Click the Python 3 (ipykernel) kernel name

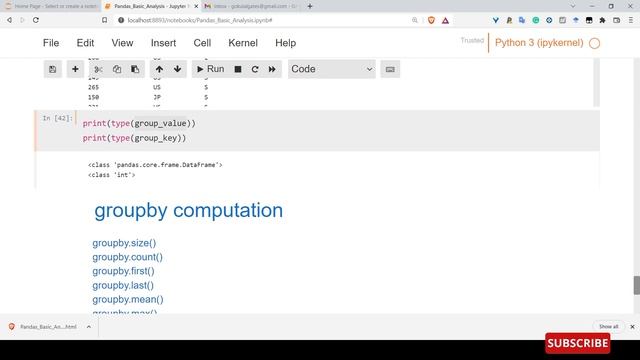[x=539, y=43]
